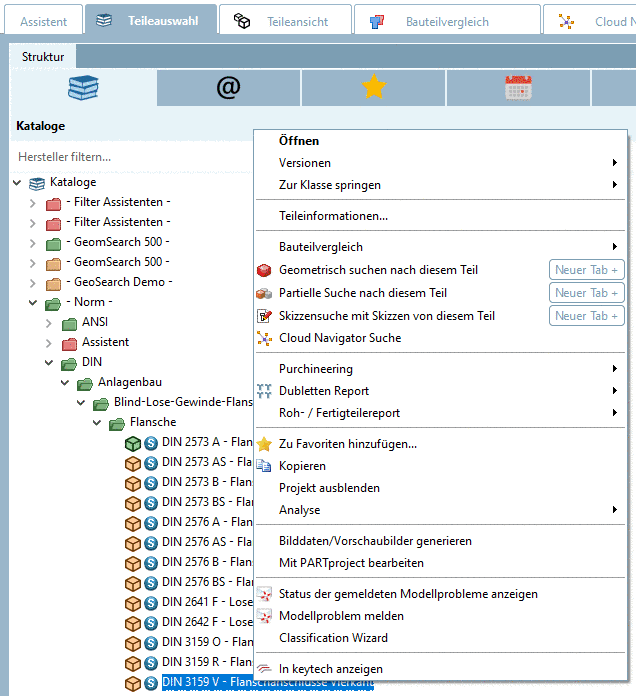Collapse the DIN folder
Viewport: 636px width, 696px height.
coord(49,363)
